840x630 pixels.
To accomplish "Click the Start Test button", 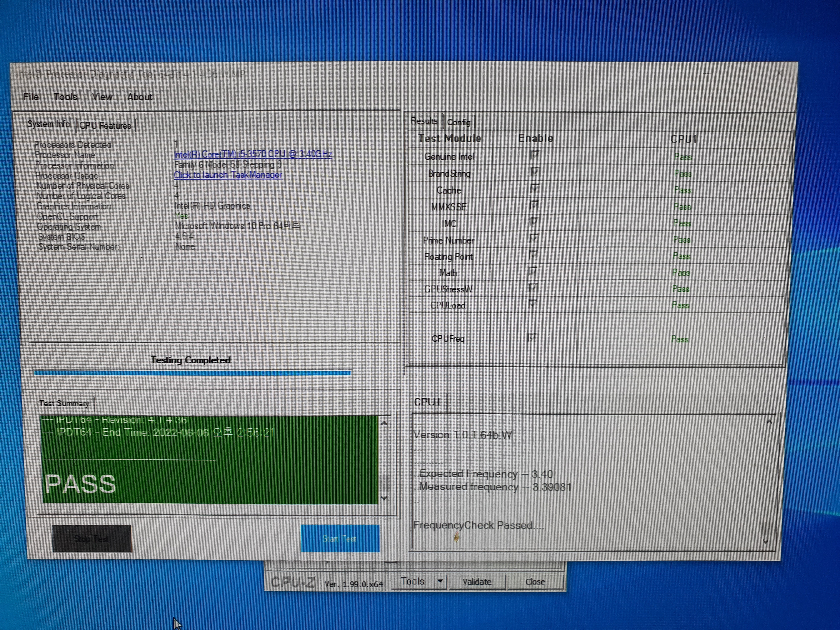I will 340,539.
